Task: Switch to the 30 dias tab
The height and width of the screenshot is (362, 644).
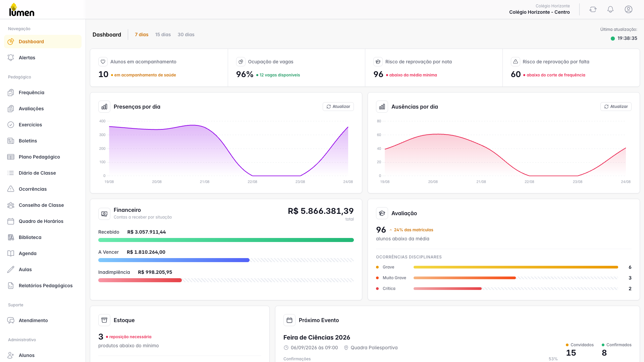Action: pos(186,35)
